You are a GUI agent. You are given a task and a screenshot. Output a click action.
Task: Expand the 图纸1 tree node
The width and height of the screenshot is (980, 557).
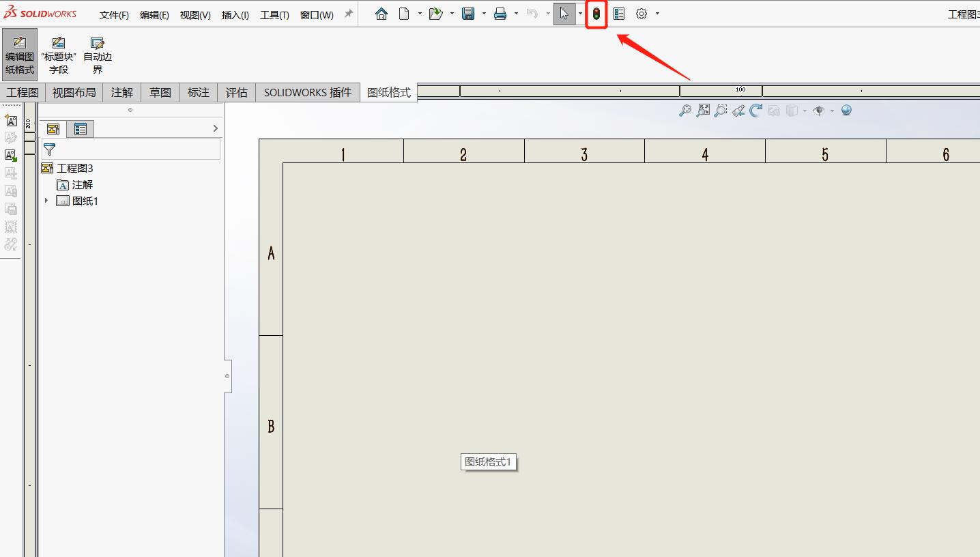46,201
